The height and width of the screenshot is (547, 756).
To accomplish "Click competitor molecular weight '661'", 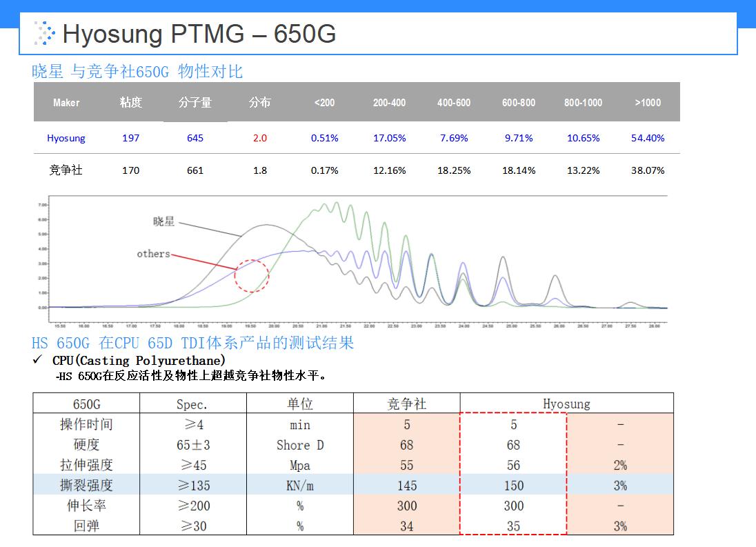I will (x=195, y=170).
